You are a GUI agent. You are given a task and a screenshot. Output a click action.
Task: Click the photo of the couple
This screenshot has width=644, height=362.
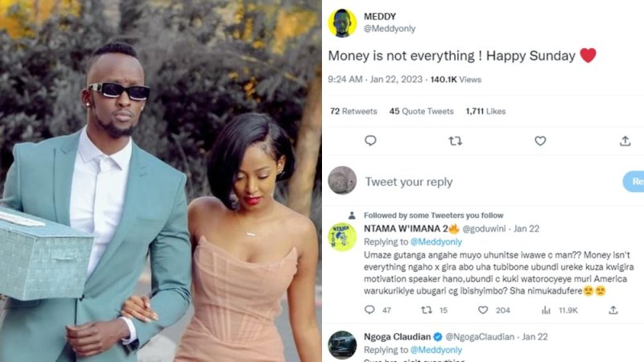(x=161, y=181)
